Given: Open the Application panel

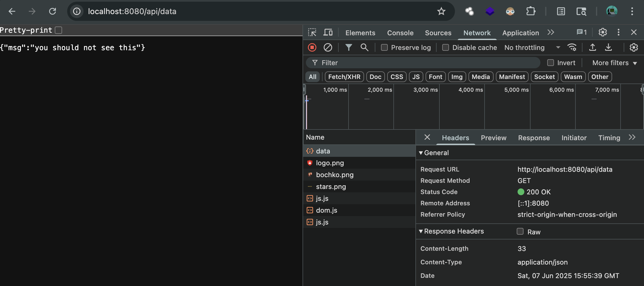Looking at the screenshot, I should [520, 33].
